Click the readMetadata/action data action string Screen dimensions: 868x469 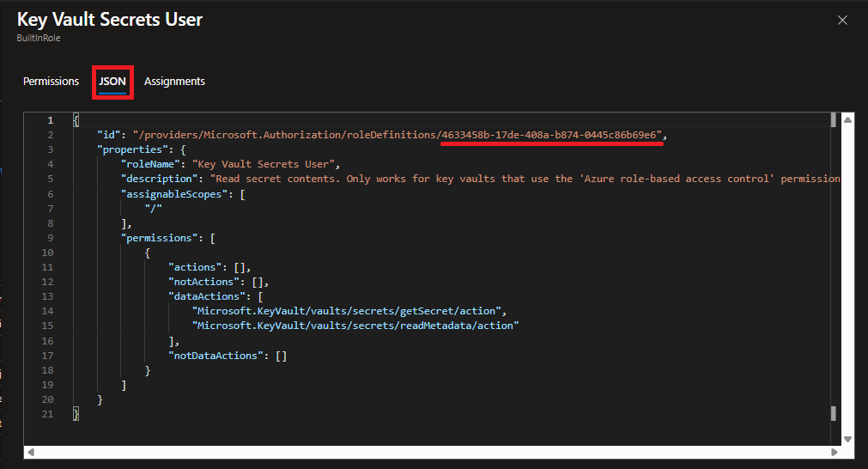355,326
